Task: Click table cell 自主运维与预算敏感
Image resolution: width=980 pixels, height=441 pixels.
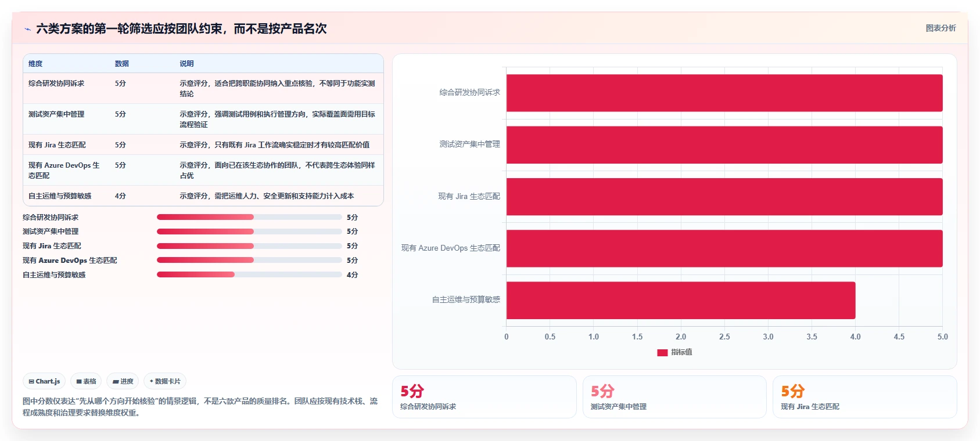Action: tap(60, 196)
